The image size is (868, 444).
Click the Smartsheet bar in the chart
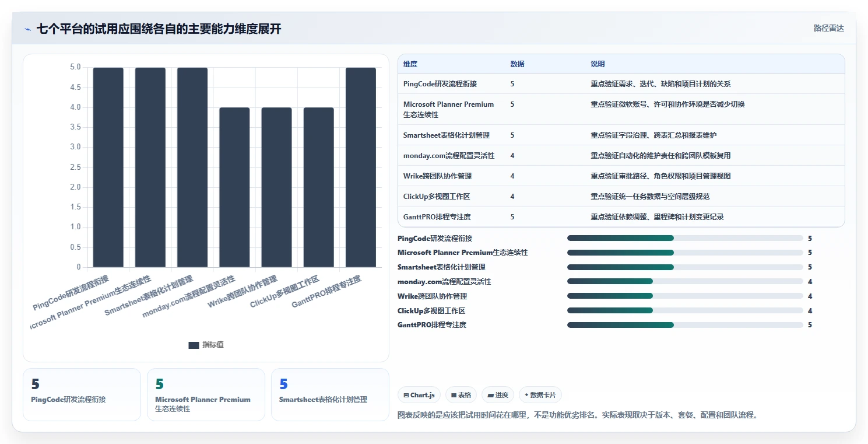click(192, 167)
